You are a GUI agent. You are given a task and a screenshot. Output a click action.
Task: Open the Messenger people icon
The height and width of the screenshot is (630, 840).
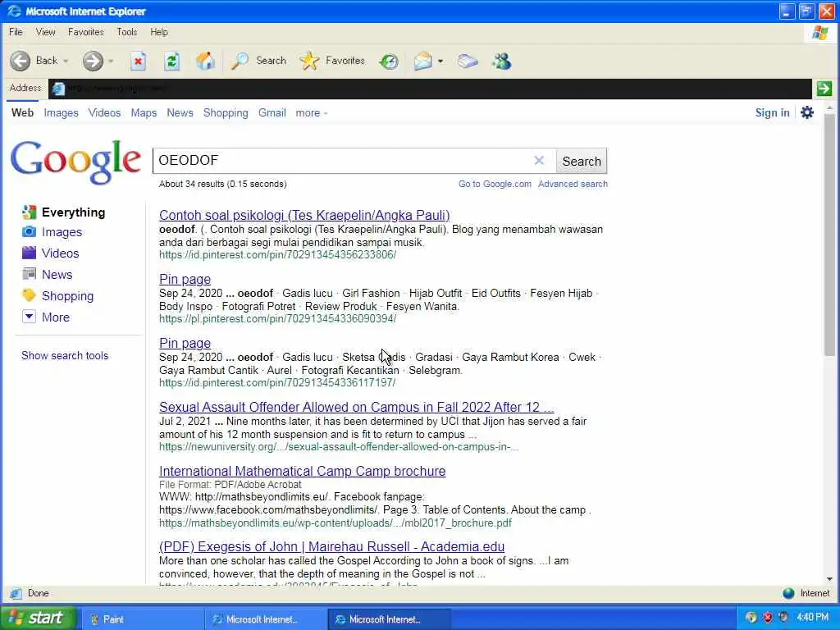501,61
